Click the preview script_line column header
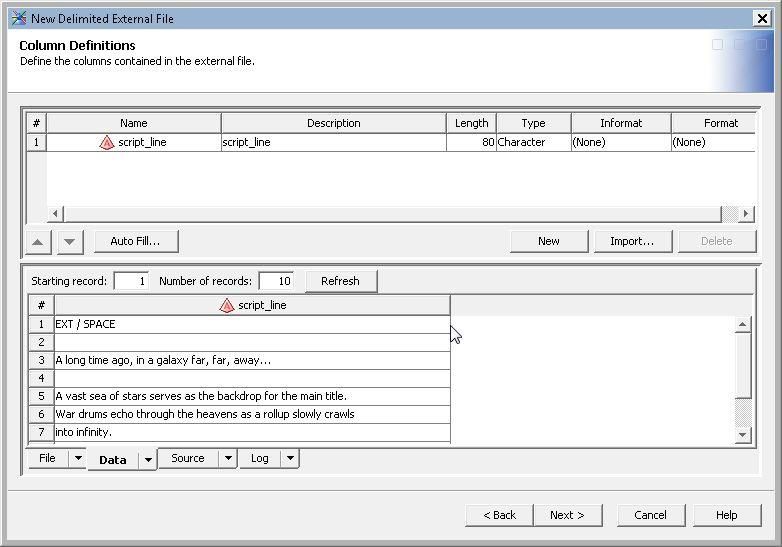Image resolution: width=782 pixels, height=547 pixels. pos(252,306)
